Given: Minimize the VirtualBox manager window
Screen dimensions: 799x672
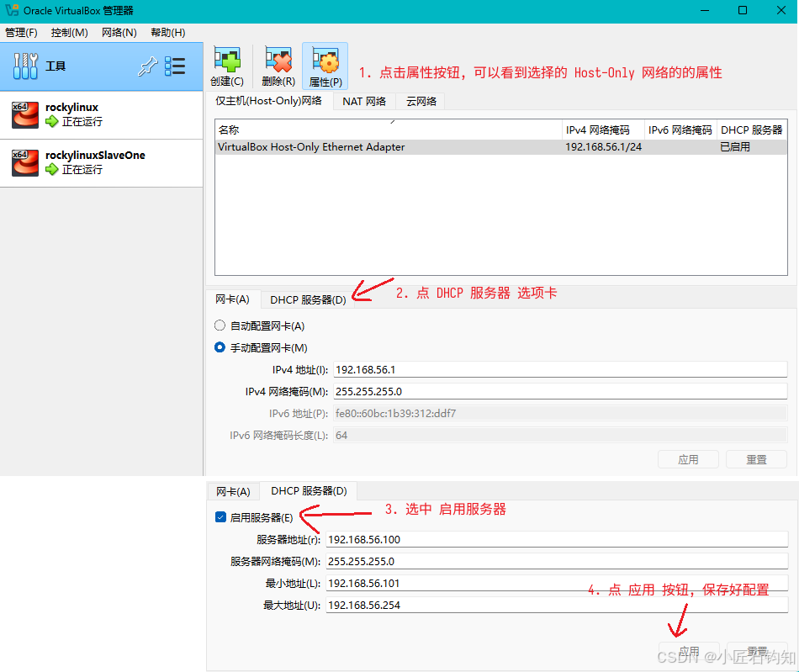Looking at the screenshot, I should point(705,10).
